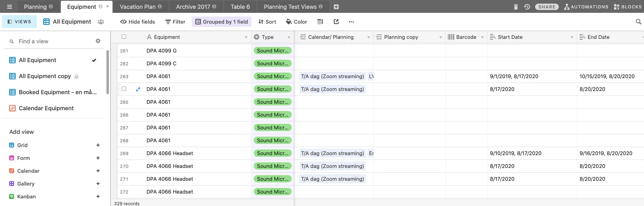Select the Equipment tab

[x=82, y=7]
